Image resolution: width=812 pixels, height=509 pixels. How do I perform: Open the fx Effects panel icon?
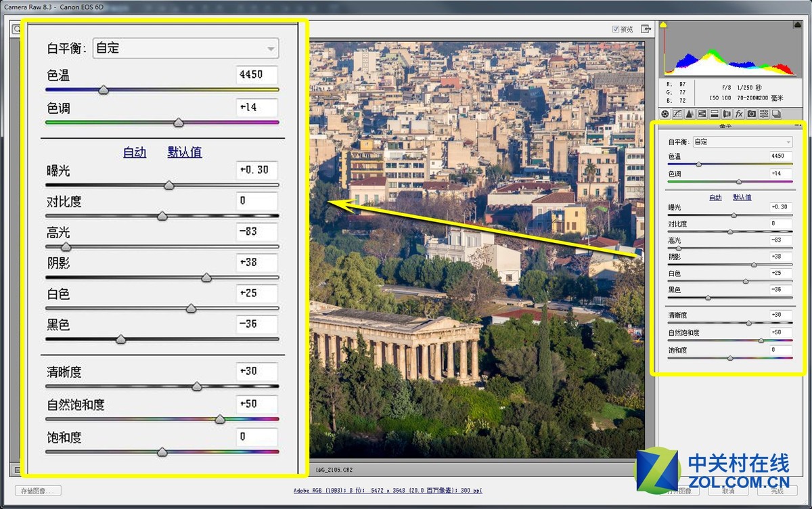[739, 114]
